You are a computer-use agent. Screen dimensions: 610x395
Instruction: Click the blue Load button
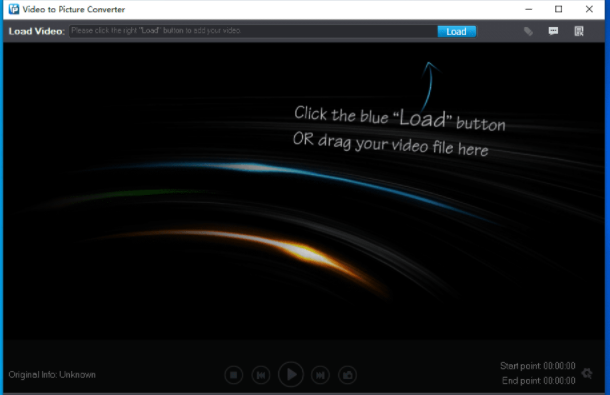[456, 32]
